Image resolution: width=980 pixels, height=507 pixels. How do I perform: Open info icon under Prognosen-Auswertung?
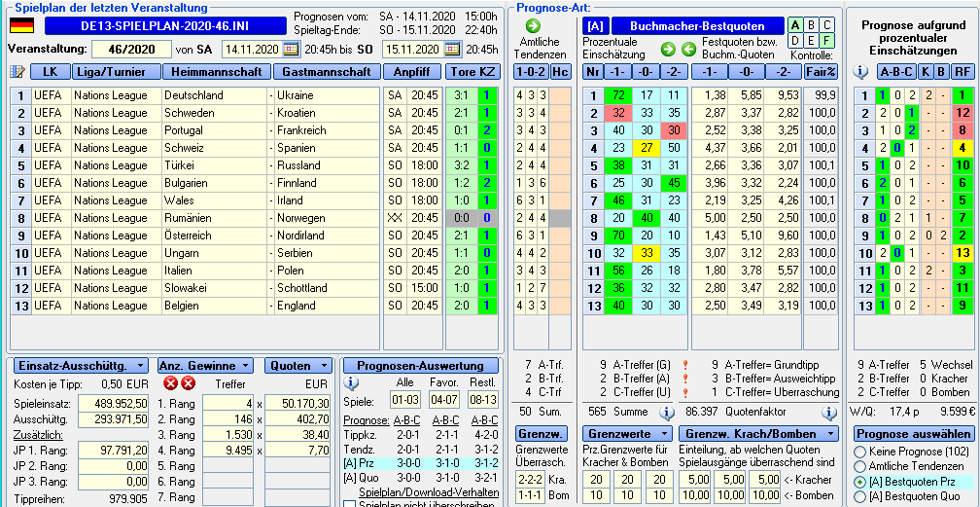coord(351,383)
